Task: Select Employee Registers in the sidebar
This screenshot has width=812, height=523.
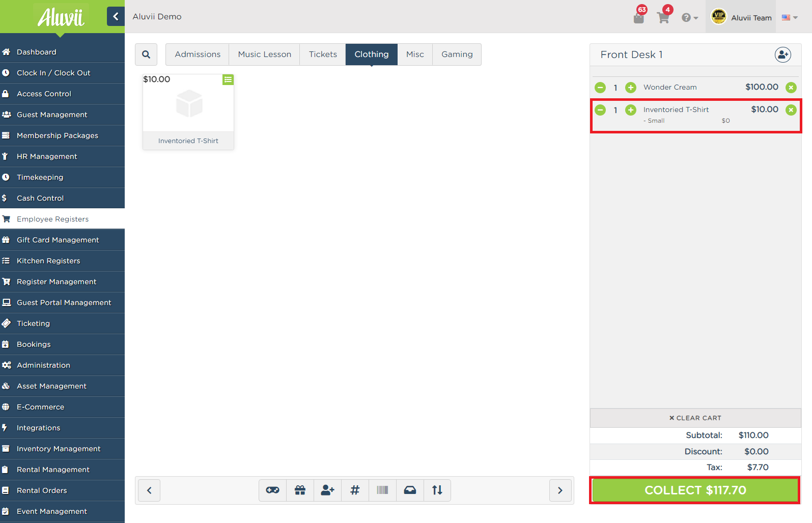Action: click(62, 219)
